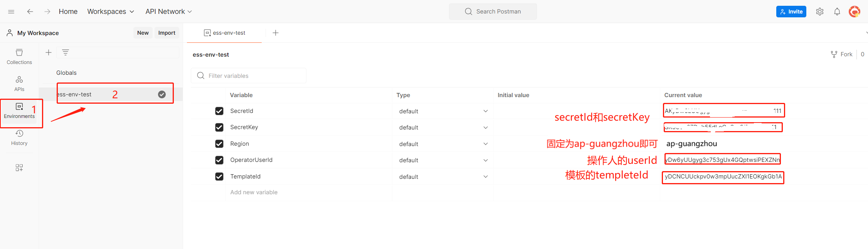
Task: Click the Type column header
Action: (x=403, y=95)
